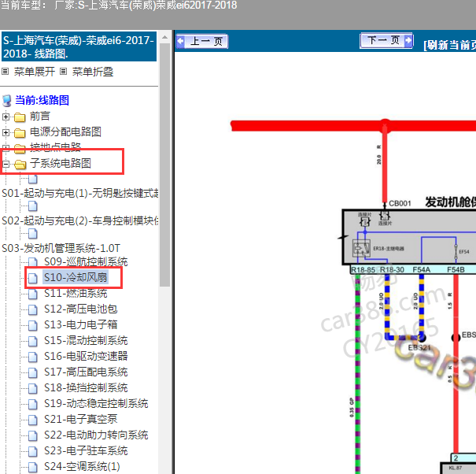The image size is (476, 474).
Task: Click the 前言 folder icon
Action: point(20,117)
